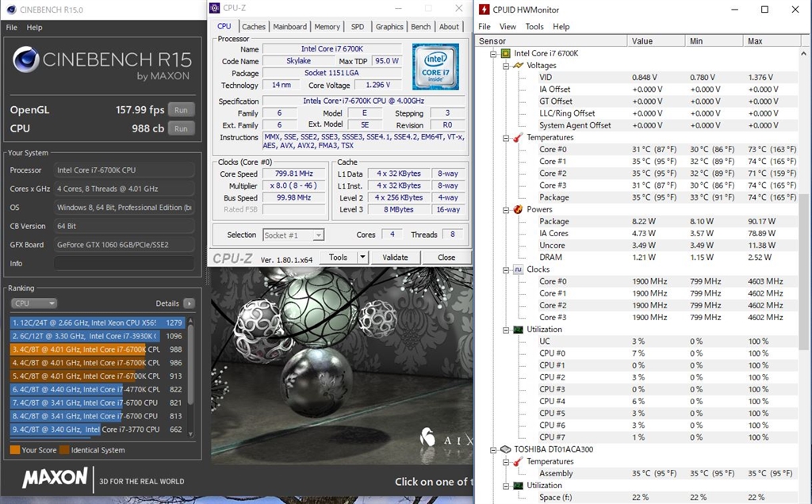Run the OpenGL benchmark
Viewport: 812px width, 504px height.
click(181, 109)
